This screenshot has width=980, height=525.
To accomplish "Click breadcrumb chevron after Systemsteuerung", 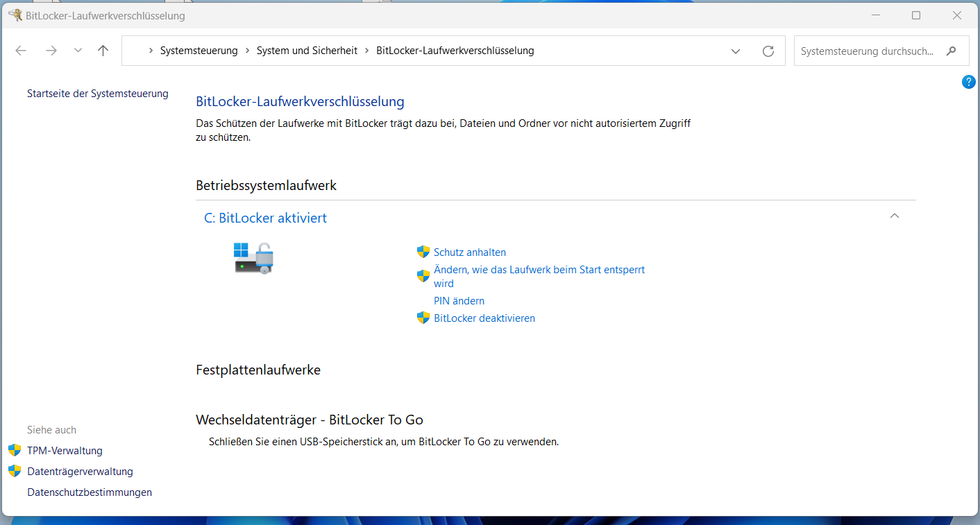I will coord(247,51).
